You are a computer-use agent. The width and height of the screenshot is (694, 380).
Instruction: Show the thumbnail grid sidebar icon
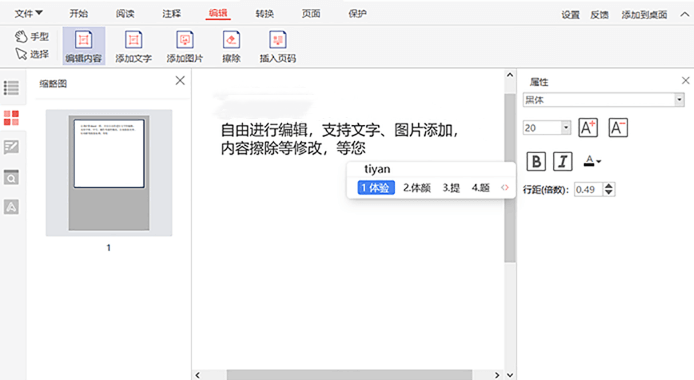(x=11, y=118)
